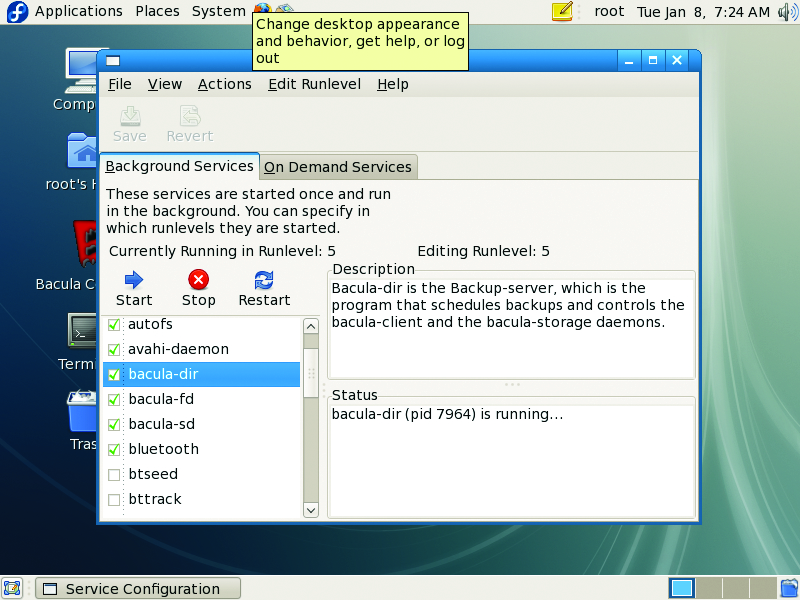This screenshot has height=600, width=800.
Task: Switch to On Demand Services tab
Action: point(337,167)
